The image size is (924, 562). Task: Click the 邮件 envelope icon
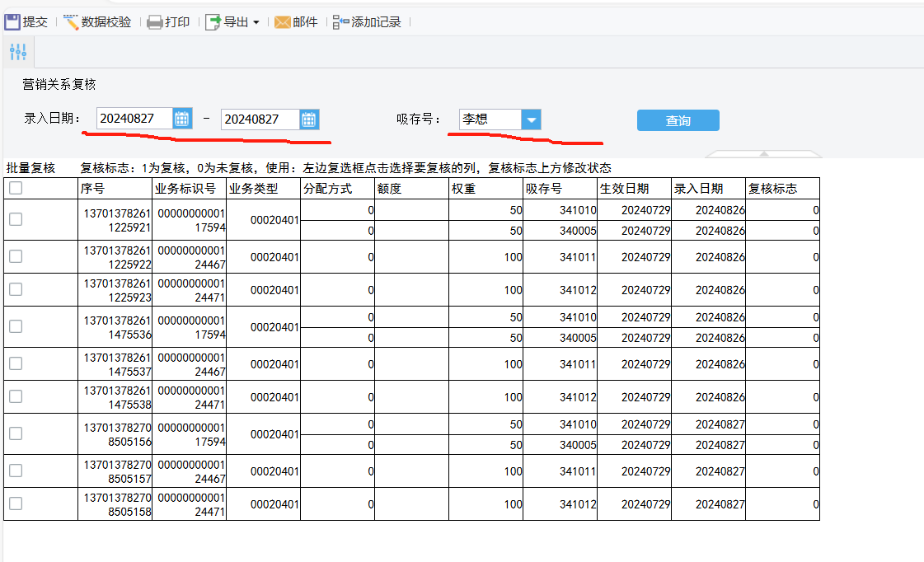click(x=282, y=22)
